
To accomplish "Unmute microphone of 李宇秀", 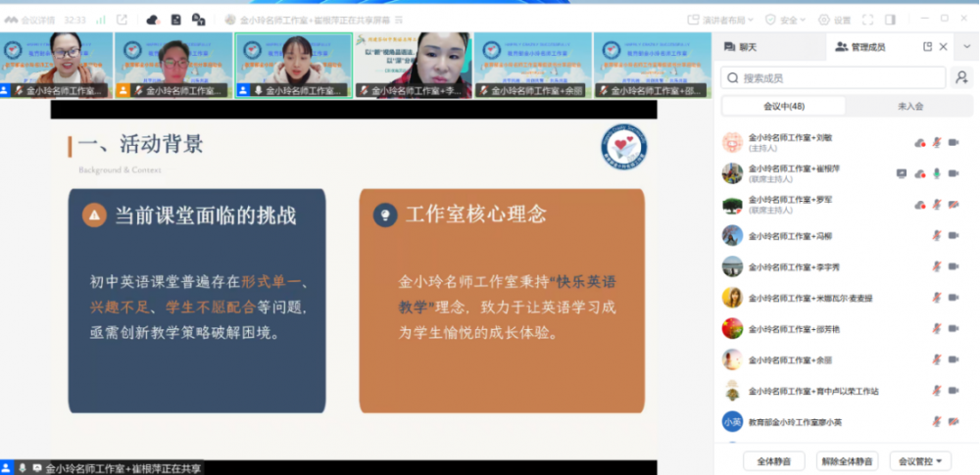I will (x=936, y=266).
